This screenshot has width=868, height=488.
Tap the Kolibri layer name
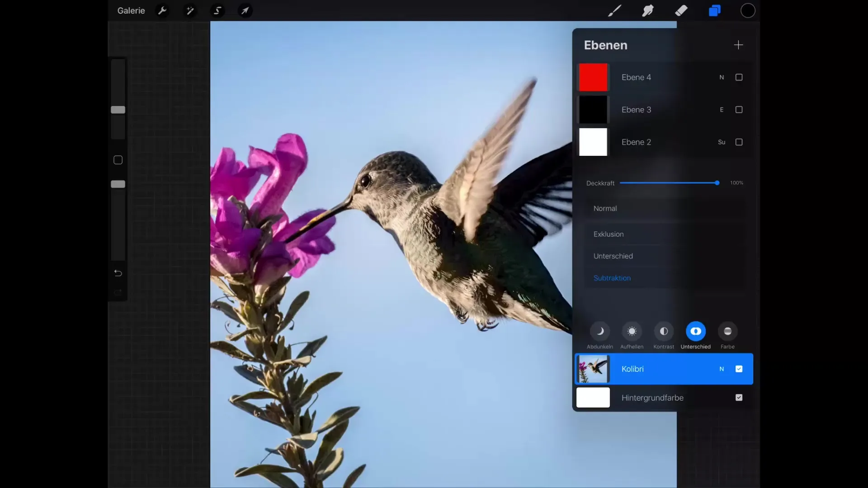click(632, 369)
